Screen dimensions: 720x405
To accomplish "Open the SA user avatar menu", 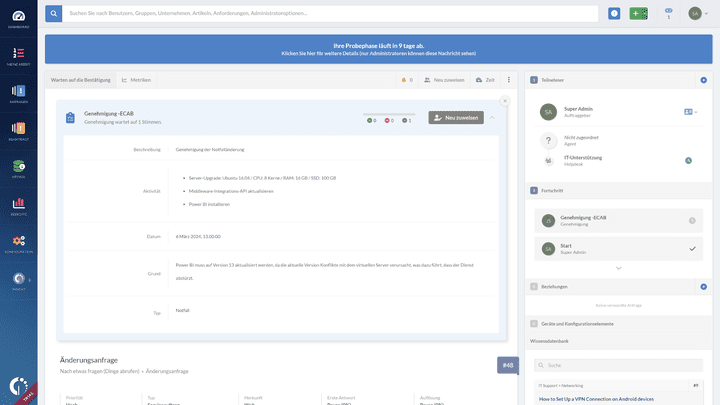I will click(698, 13).
